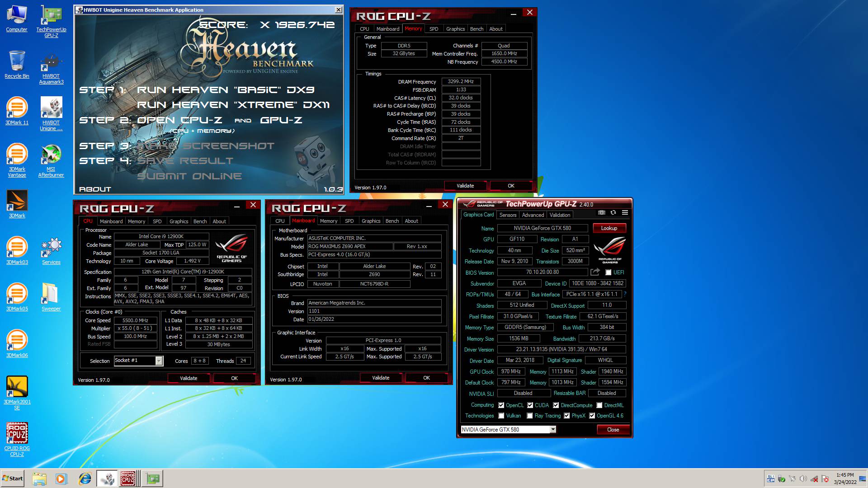Toggle the UEFI checkbox in GPU-Z
868x488 pixels.
[x=608, y=272]
